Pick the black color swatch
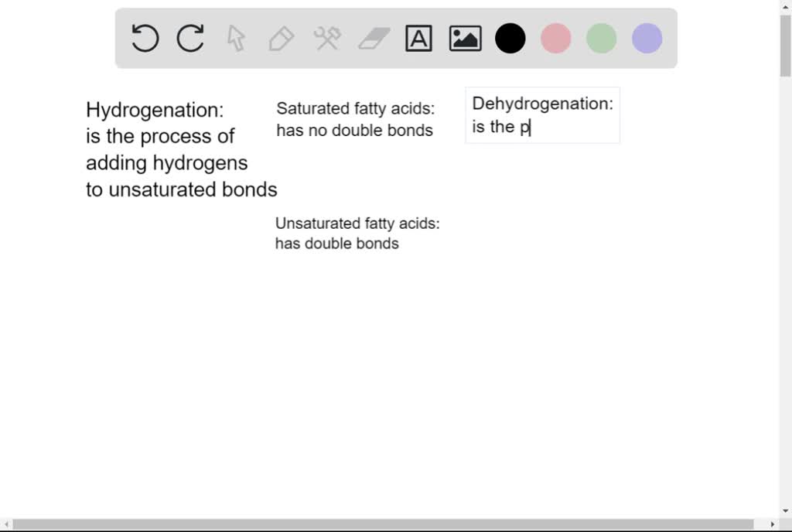Screen dimensions: 792x532 tap(510, 38)
